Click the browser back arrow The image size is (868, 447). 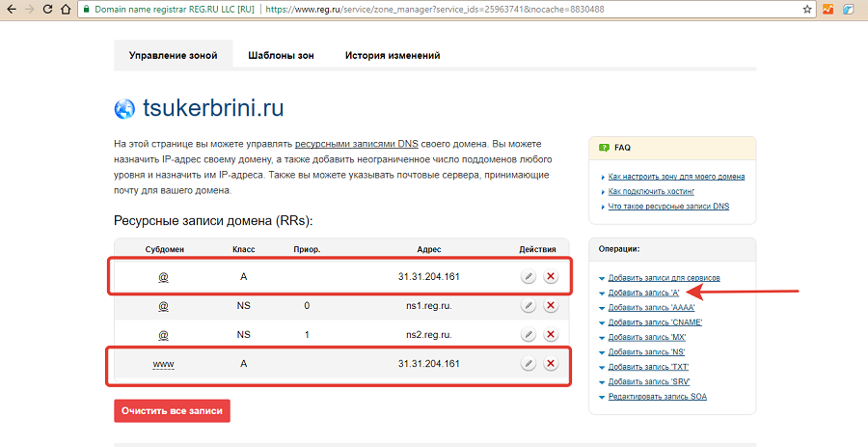pyautogui.click(x=10, y=9)
